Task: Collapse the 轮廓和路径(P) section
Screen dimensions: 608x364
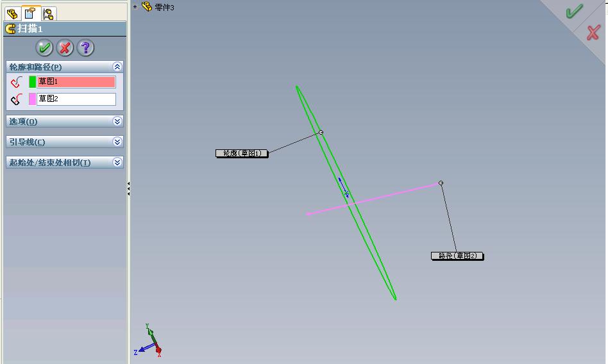Action: pyautogui.click(x=117, y=67)
